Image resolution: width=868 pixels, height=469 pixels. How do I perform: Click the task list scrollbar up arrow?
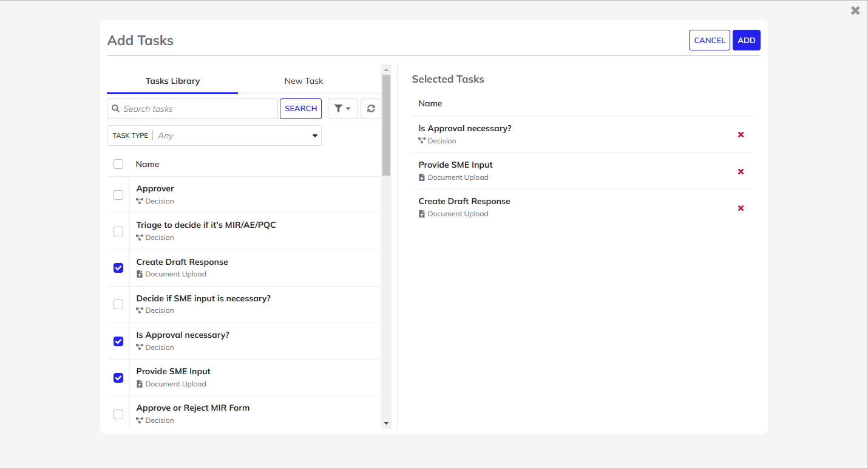(386, 70)
